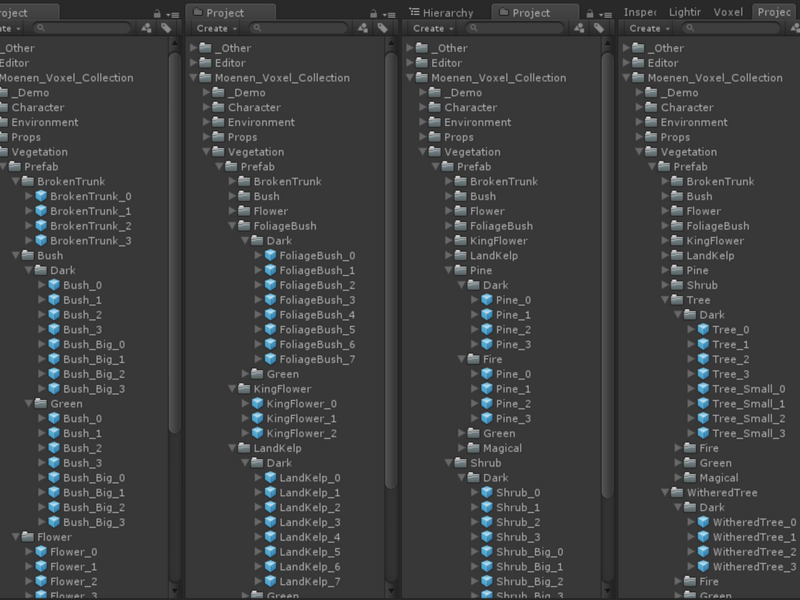Click the KingFlower_0 prefab cube icon
Viewport: 800px width, 600px height.
[258, 404]
